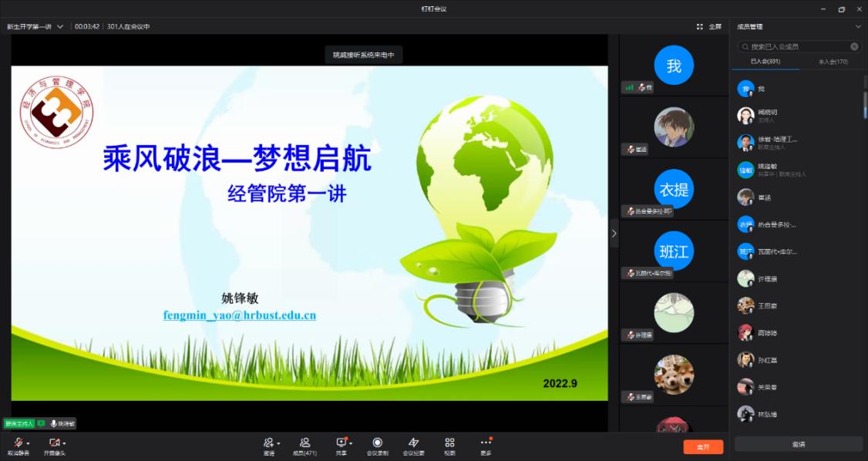
Task: Open 成员(471) members icon
Action: [305, 442]
